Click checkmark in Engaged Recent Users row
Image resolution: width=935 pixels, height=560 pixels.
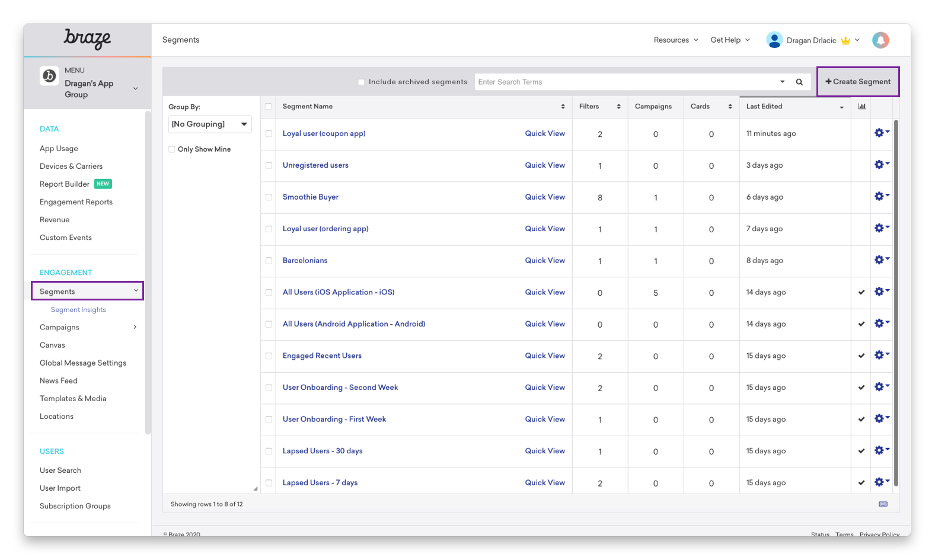(861, 356)
